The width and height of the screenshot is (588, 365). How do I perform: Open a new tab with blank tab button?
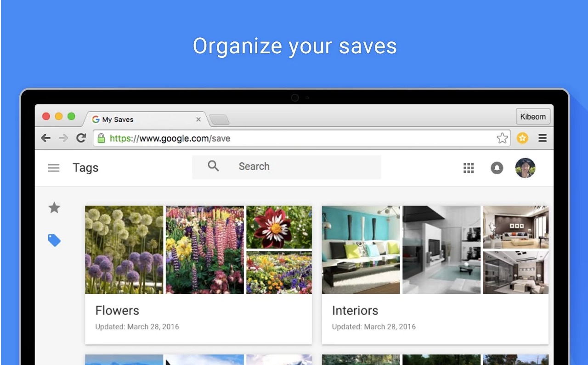pos(220,120)
